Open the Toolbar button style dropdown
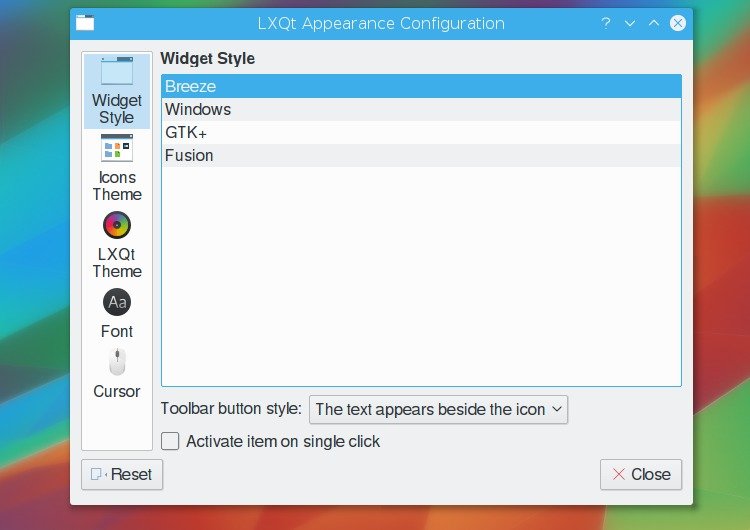Viewport: 750px width, 530px height. (x=439, y=409)
